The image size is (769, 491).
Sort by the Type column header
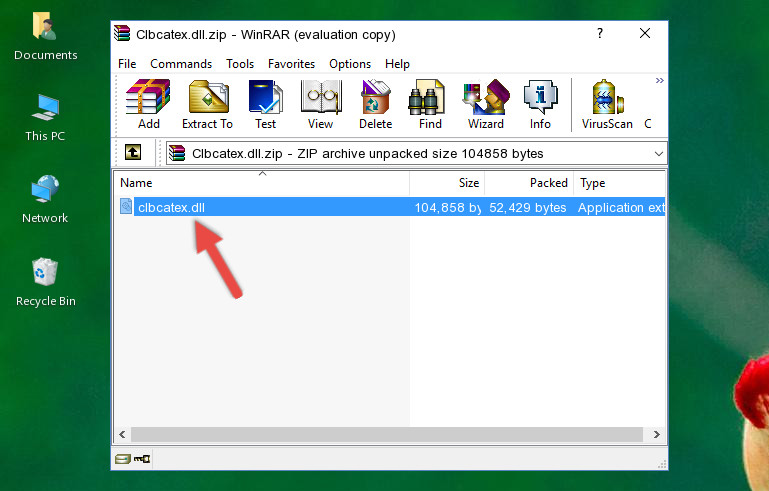pos(619,183)
